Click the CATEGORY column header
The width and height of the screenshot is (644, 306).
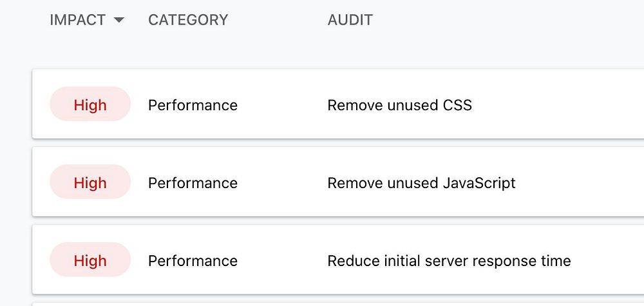[x=188, y=20]
